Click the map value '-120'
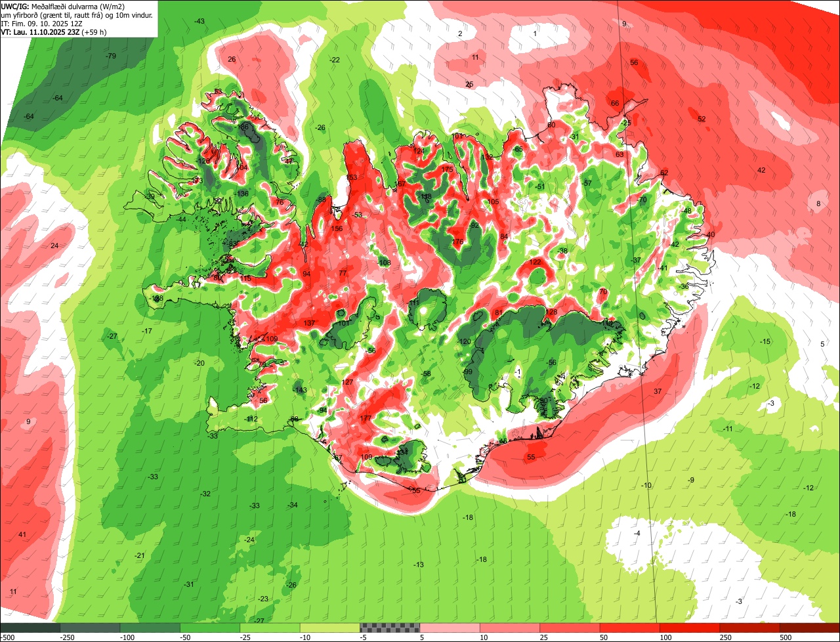The width and height of the screenshot is (840, 642). point(464,341)
